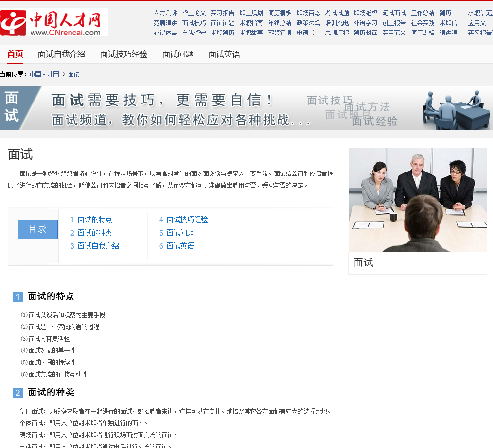Click the line (5)面试时间的持续性
The height and width of the screenshot is (448, 493).
48,362
